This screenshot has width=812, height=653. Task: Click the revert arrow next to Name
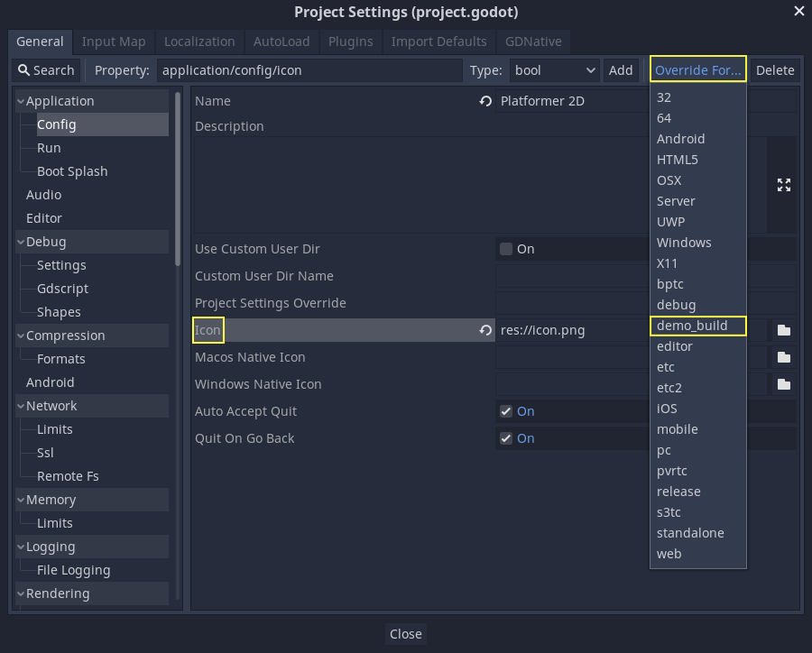(x=485, y=102)
